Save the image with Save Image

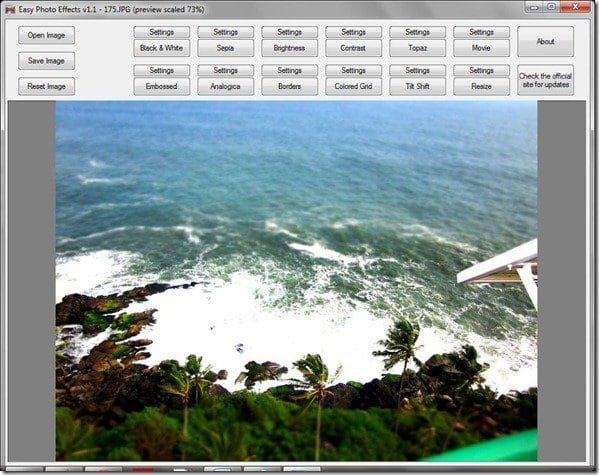tap(46, 61)
